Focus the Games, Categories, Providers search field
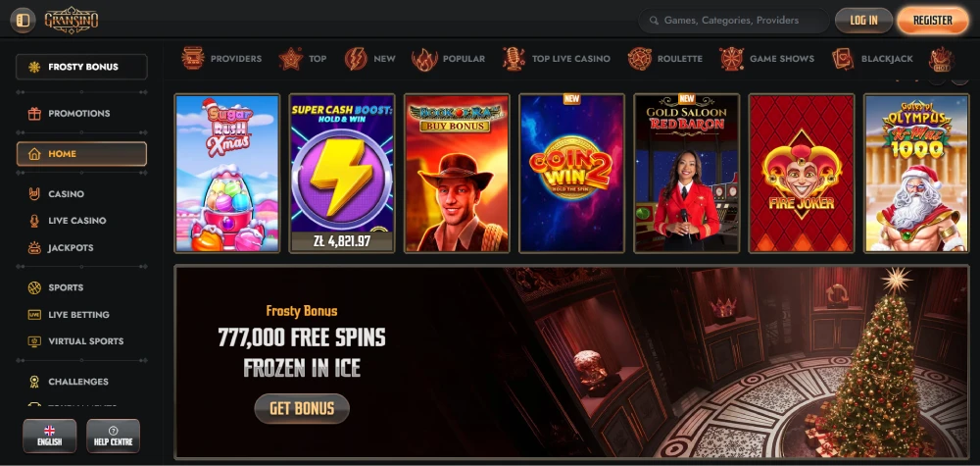This screenshot has height=466, width=980. coord(734,21)
